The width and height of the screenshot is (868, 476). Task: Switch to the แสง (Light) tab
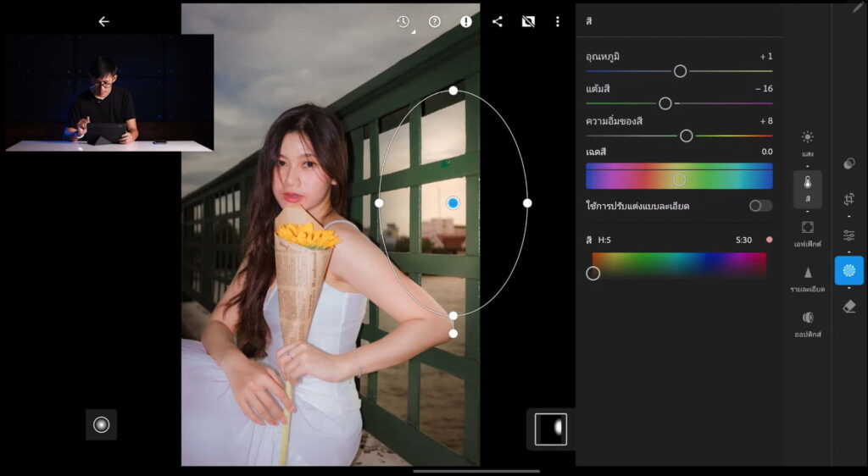(x=807, y=142)
